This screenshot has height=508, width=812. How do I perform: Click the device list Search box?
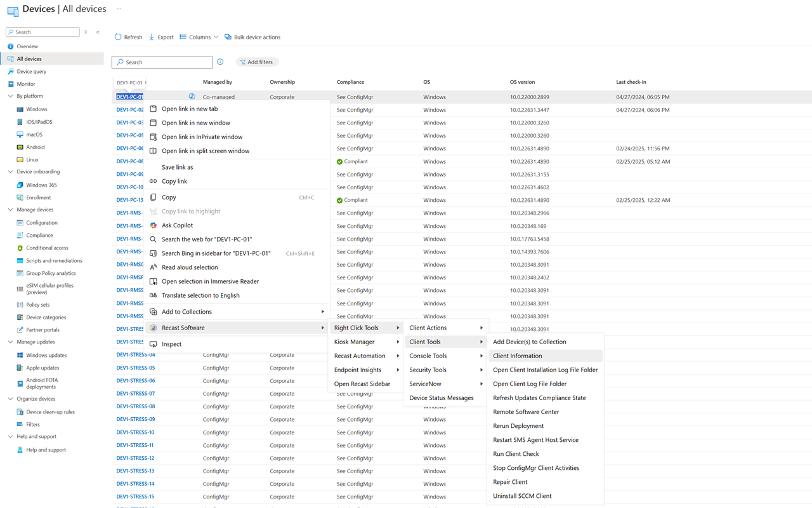point(162,62)
